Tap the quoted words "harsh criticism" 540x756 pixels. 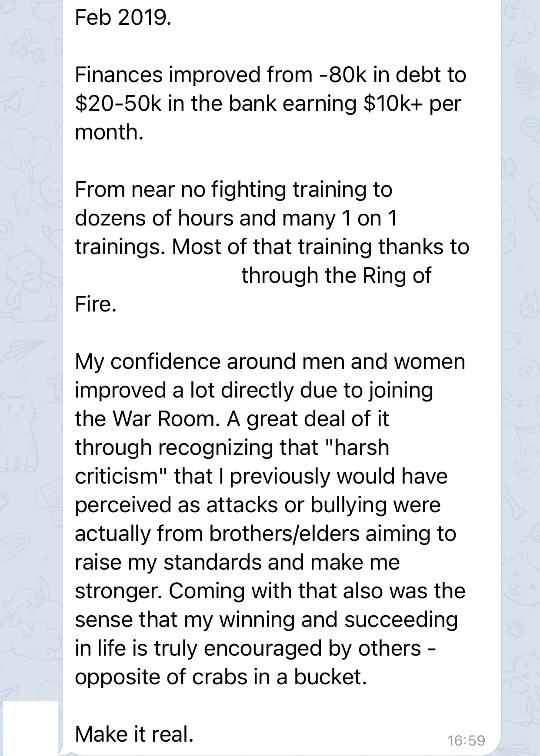pos(232,462)
